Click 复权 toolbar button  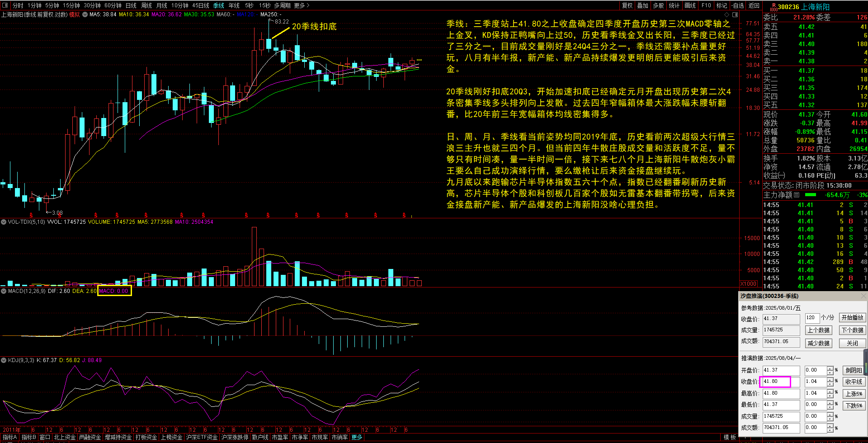tap(627, 5)
